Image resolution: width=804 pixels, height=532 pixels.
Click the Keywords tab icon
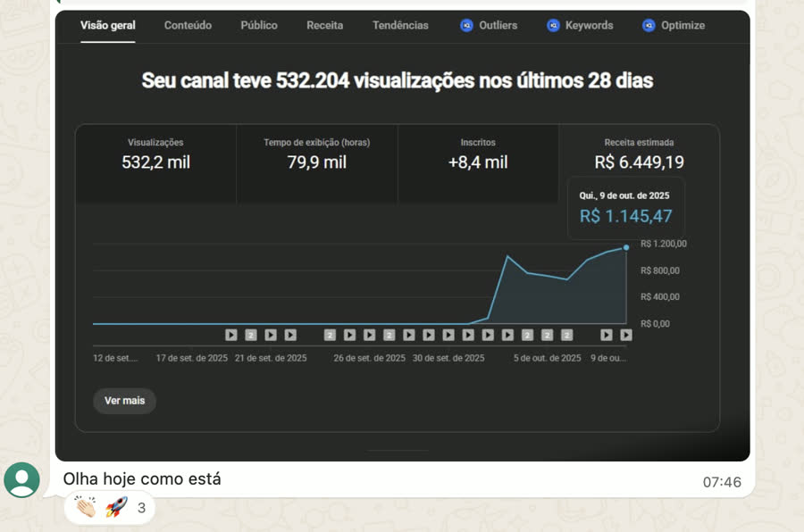(553, 25)
